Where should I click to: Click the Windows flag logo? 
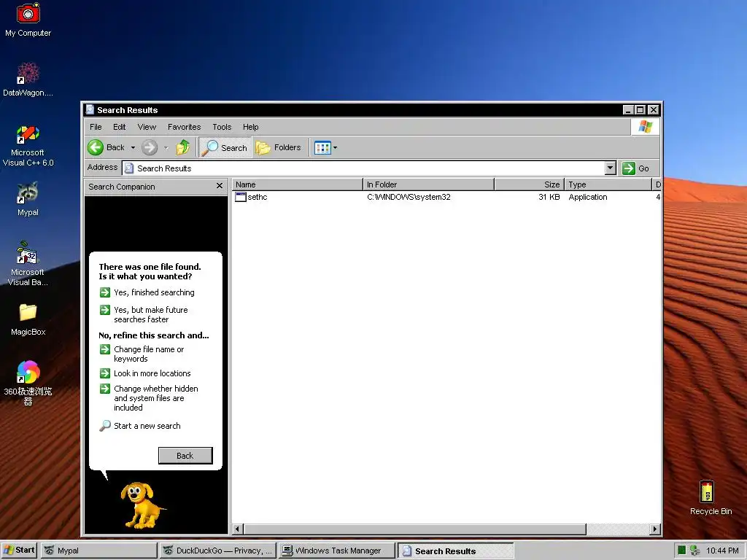[646, 127]
